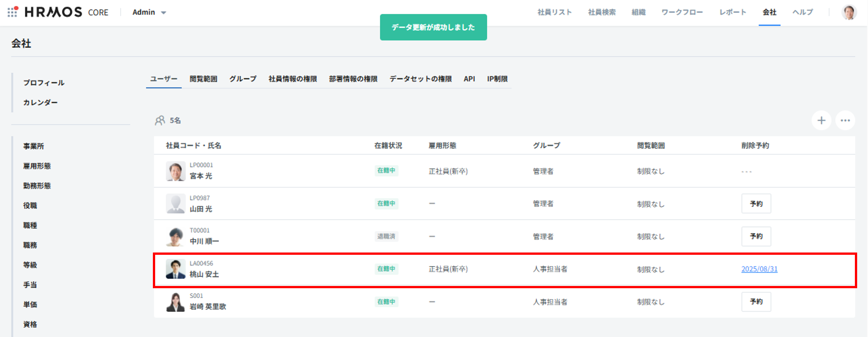Click 予約 button for 山田 光
868x337 pixels.
(x=756, y=204)
